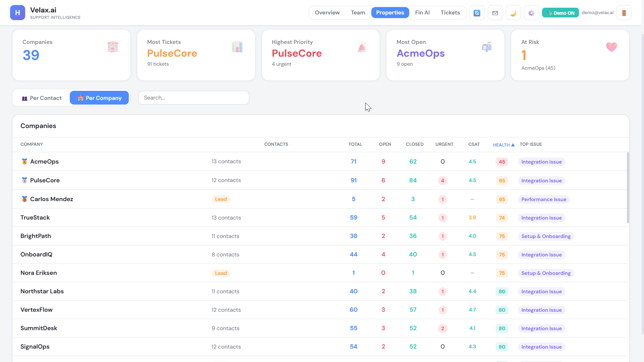The width and height of the screenshot is (644, 362).
Task: Click the siren icon on Highest Priority
Action: point(362,47)
